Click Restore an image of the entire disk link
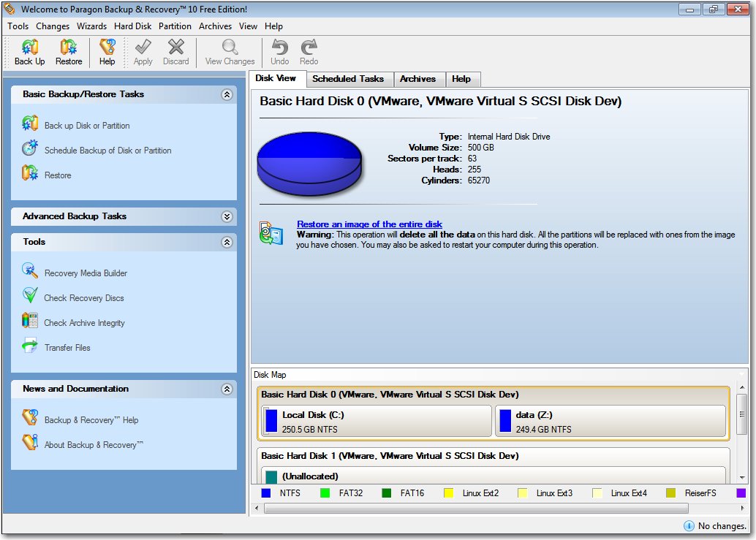The width and height of the screenshot is (756, 540). [x=369, y=224]
